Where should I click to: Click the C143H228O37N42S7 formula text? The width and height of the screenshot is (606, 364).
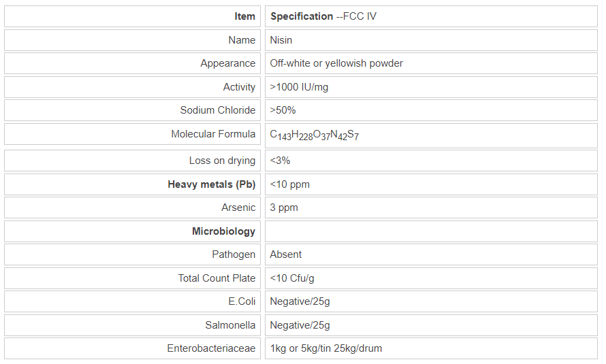[x=314, y=135]
